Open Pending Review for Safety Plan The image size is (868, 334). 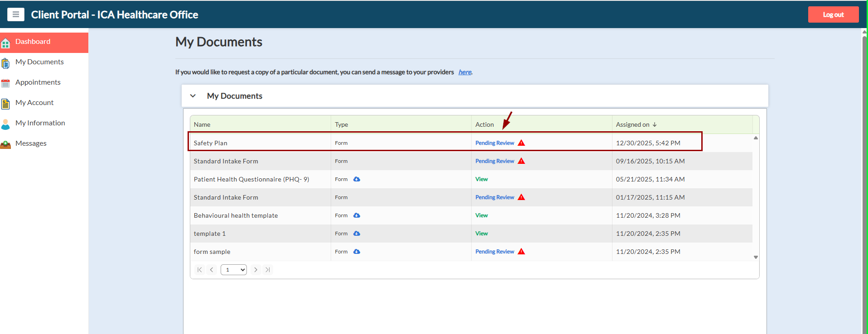(494, 143)
